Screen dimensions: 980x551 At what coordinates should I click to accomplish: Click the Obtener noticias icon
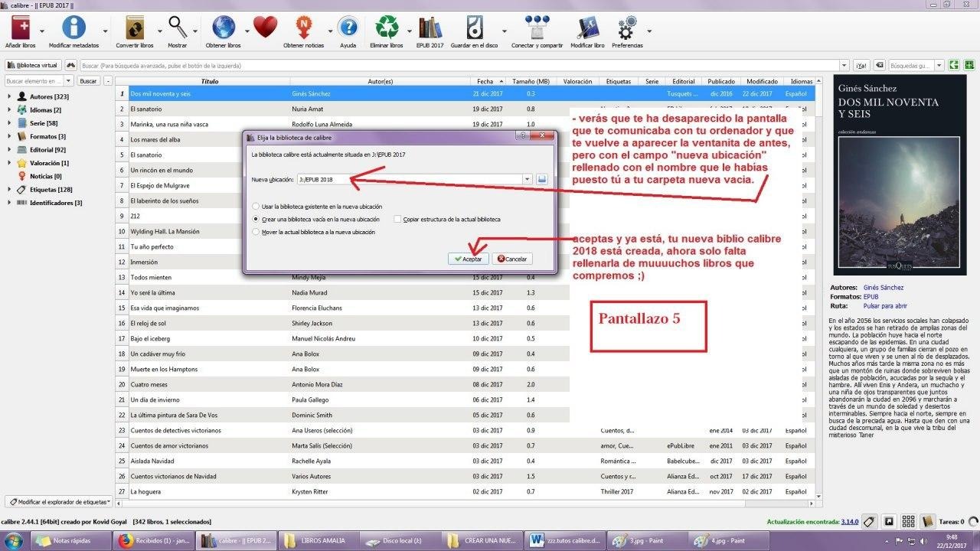(304, 28)
